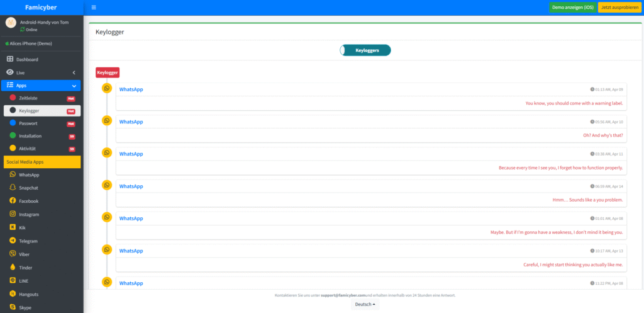
Task: Click the Skype icon
Action: [13, 307]
